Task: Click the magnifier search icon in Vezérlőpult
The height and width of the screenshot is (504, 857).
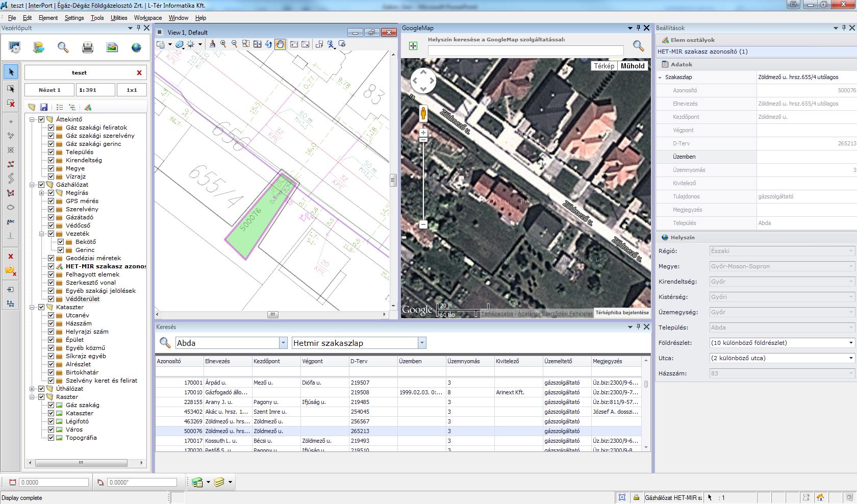Action: coord(63,48)
